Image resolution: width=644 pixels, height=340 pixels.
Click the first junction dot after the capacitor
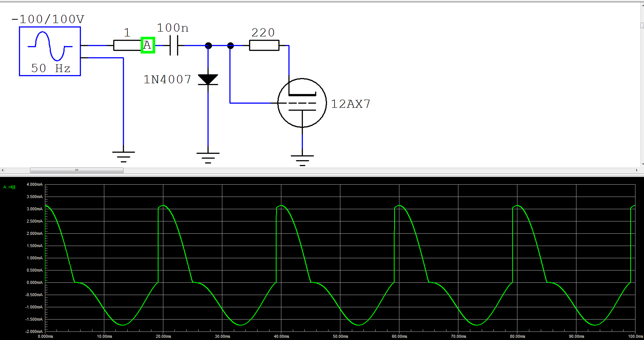208,46
